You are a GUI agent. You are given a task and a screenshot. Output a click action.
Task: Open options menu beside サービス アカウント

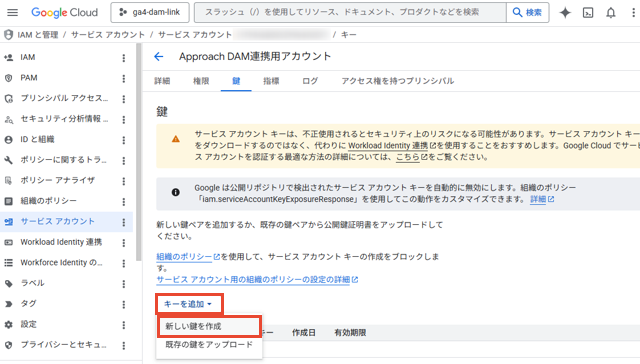(123, 222)
